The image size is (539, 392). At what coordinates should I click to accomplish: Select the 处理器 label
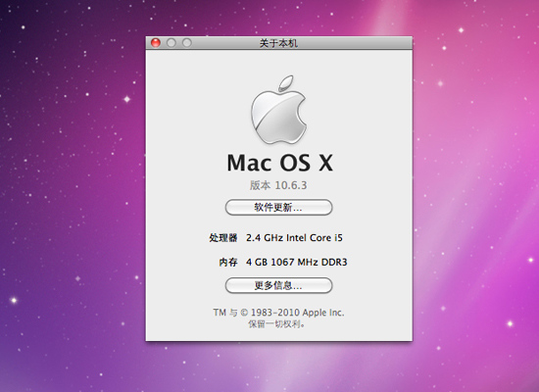pyautogui.click(x=223, y=238)
